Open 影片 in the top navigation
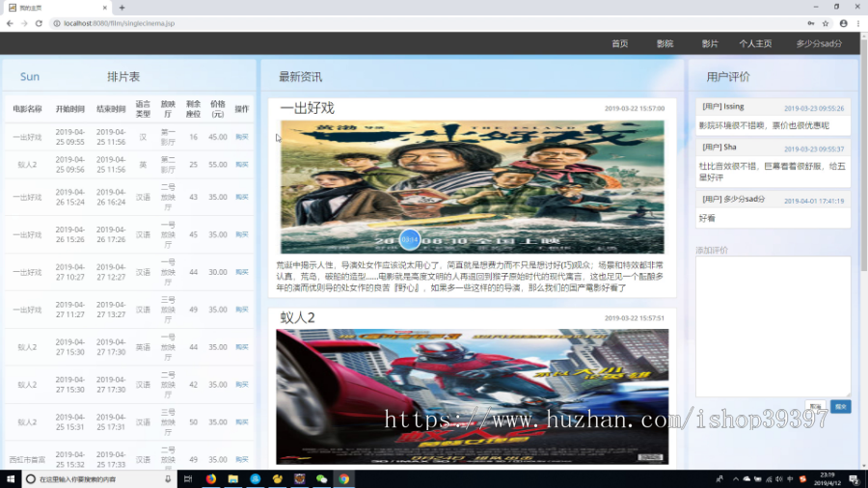Image resolution: width=868 pixels, height=488 pixels. tap(710, 43)
